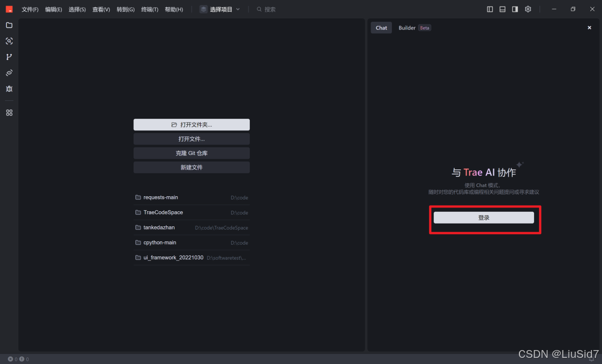602x364 pixels.
Task: Click the Trae red logo icon
Action: click(x=9, y=9)
